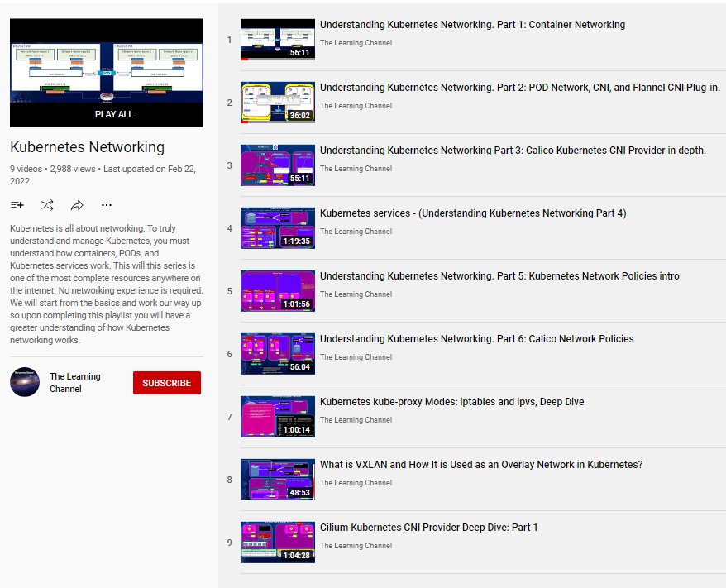Play all videos via playlist cover thumbnail
This screenshot has width=726, height=588.
[x=107, y=73]
